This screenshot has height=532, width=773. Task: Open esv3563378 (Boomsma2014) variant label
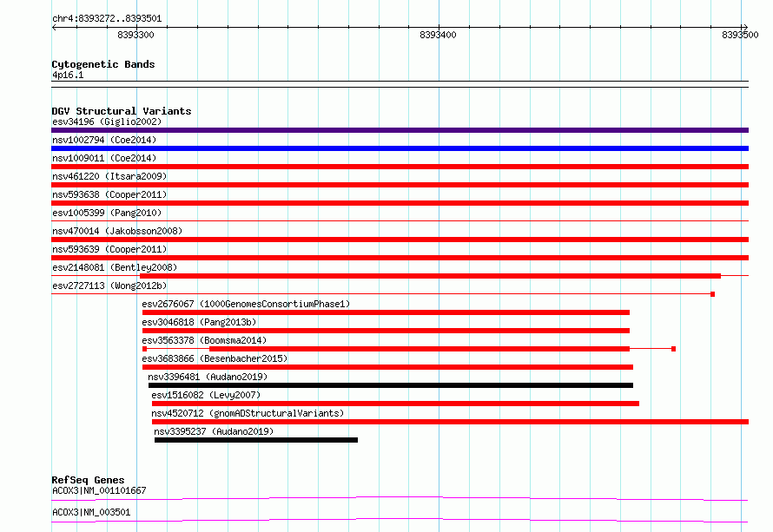tap(204, 340)
